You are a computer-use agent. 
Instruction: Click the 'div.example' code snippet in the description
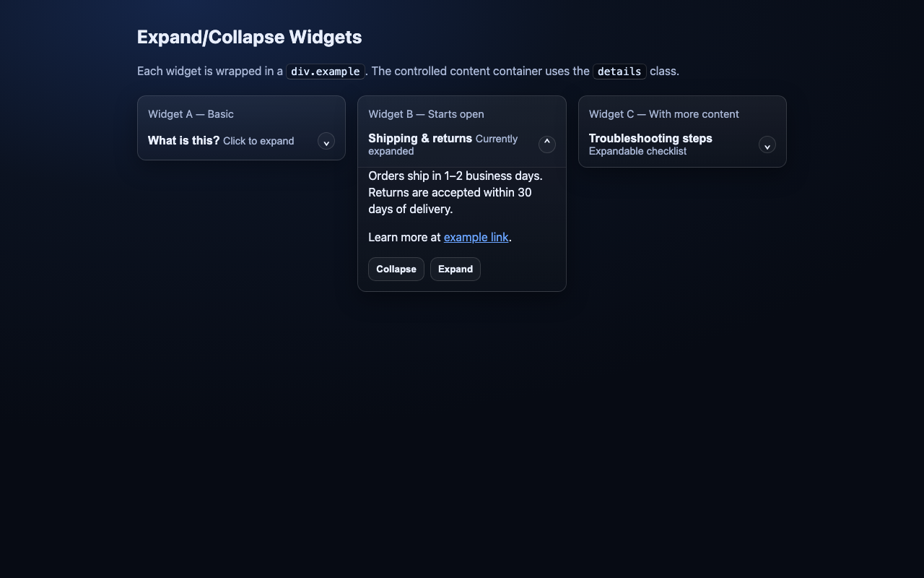[x=325, y=72]
